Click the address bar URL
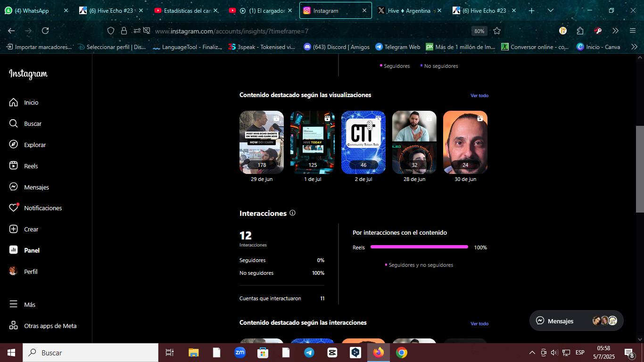 click(231, 31)
